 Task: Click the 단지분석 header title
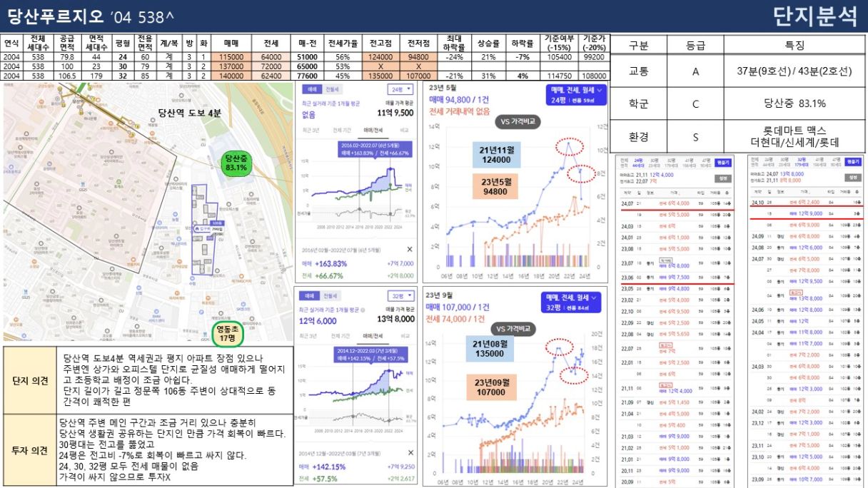tap(814, 16)
